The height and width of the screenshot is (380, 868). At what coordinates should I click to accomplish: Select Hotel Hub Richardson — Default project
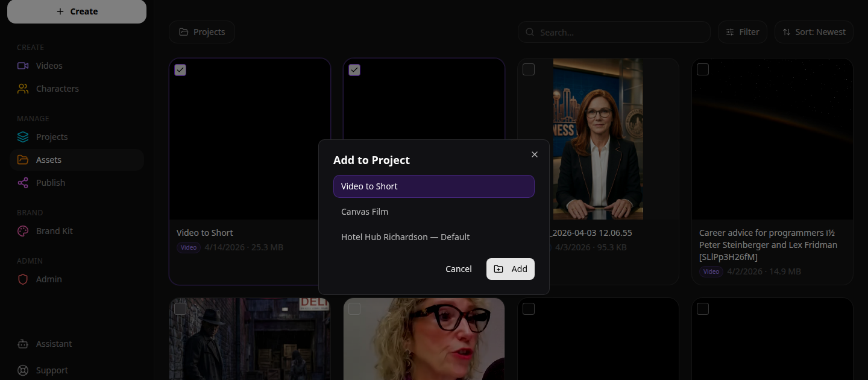[434, 237]
